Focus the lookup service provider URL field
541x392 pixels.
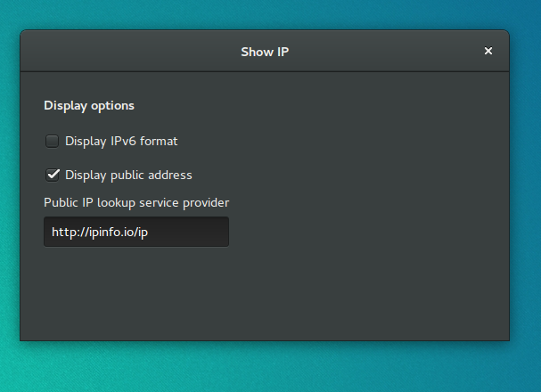click(136, 232)
